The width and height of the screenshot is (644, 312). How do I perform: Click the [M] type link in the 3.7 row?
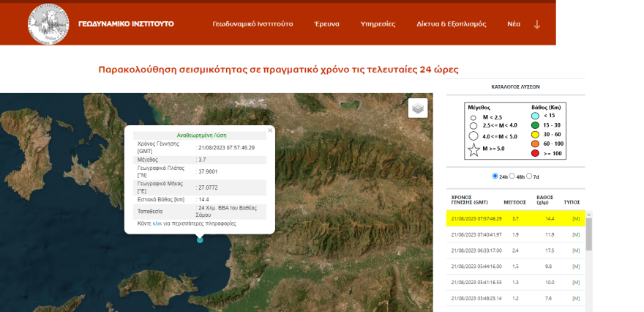(576, 219)
